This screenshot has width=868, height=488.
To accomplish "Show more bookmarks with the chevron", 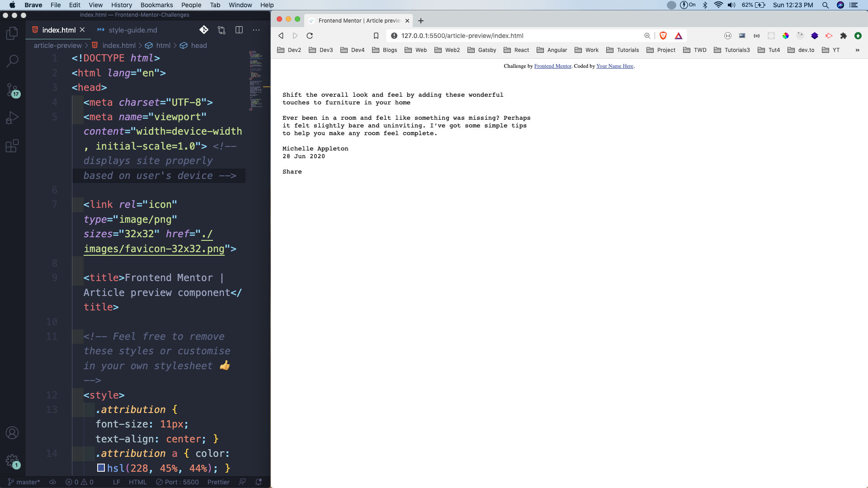I will coord(857,50).
